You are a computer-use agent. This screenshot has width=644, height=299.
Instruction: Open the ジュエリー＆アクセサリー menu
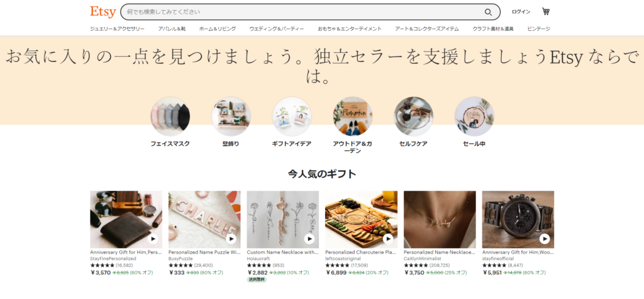point(118,29)
